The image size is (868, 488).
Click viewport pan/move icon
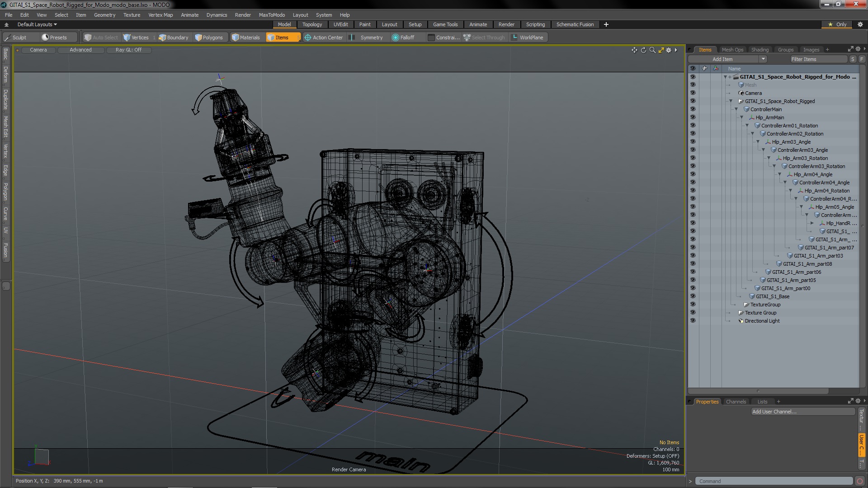point(634,50)
